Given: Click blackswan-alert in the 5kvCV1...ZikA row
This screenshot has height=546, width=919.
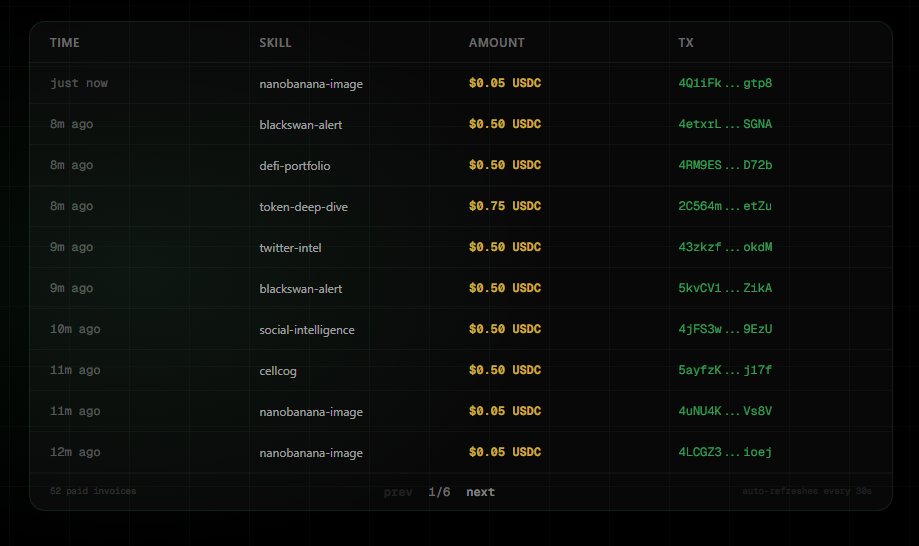Looking at the screenshot, I should click(x=301, y=289).
